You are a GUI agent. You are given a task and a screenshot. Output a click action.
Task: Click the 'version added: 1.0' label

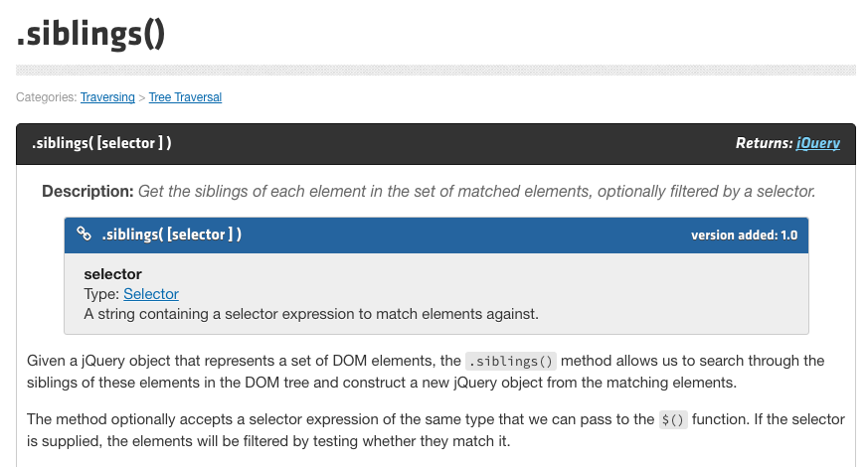click(x=744, y=235)
